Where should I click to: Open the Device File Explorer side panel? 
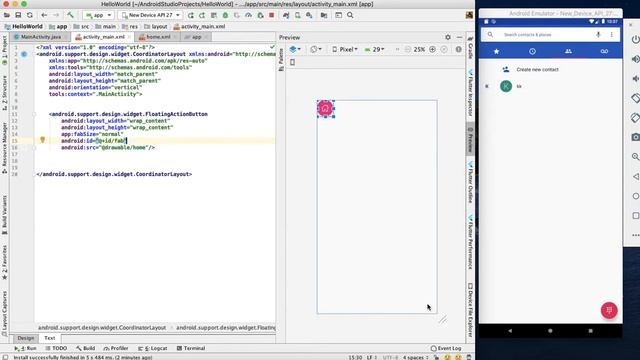coord(470,310)
